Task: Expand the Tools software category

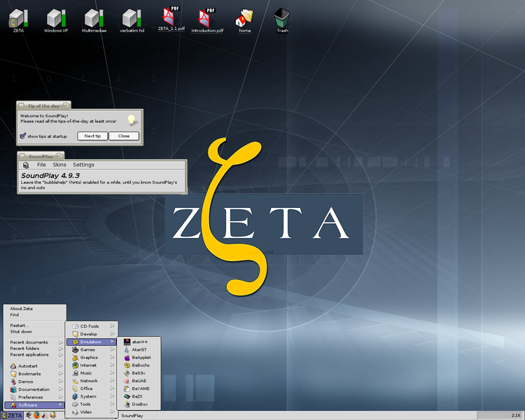Action: [92, 405]
